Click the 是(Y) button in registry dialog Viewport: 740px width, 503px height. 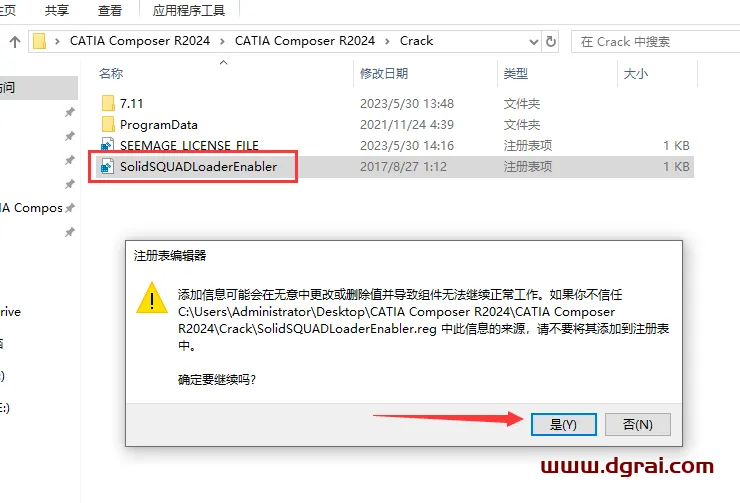(563, 424)
